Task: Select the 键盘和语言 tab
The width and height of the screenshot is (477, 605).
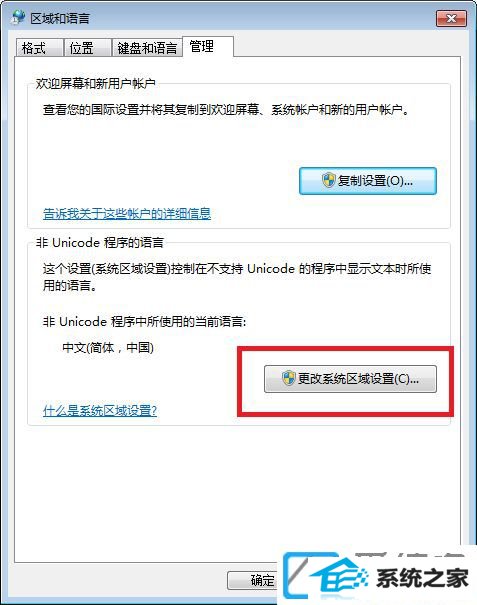Action: [147, 48]
